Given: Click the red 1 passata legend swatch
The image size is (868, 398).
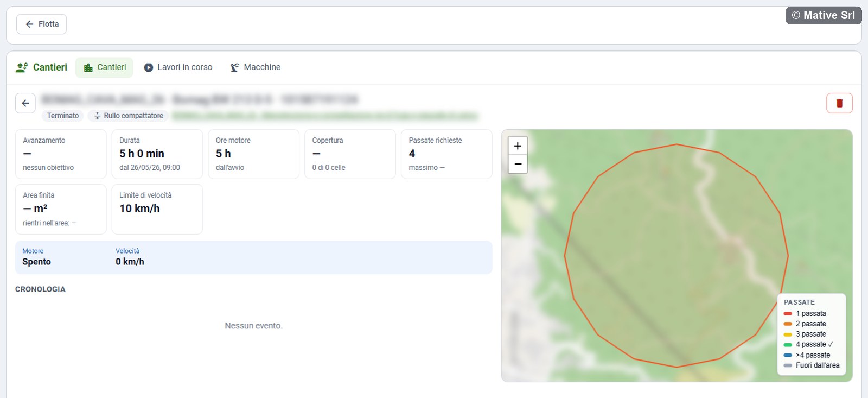Looking at the screenshot, I should [788, 314].
